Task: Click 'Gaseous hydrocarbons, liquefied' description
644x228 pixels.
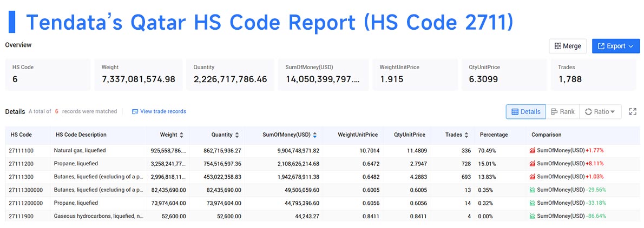Action: click(98, 216)
